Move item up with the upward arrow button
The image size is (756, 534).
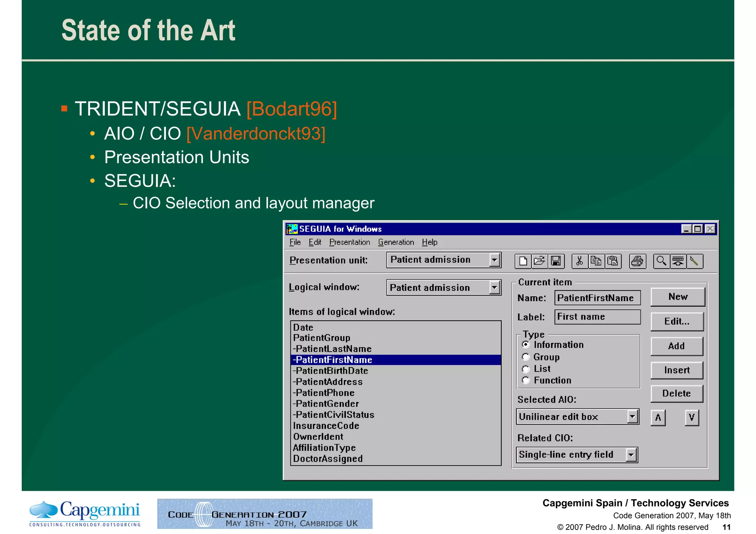coord(658,418)
